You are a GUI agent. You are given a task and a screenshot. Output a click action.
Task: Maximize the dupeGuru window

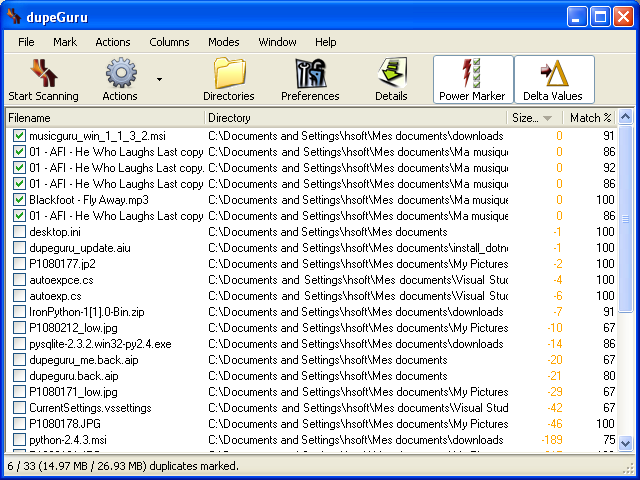click(x=600, y=17)
